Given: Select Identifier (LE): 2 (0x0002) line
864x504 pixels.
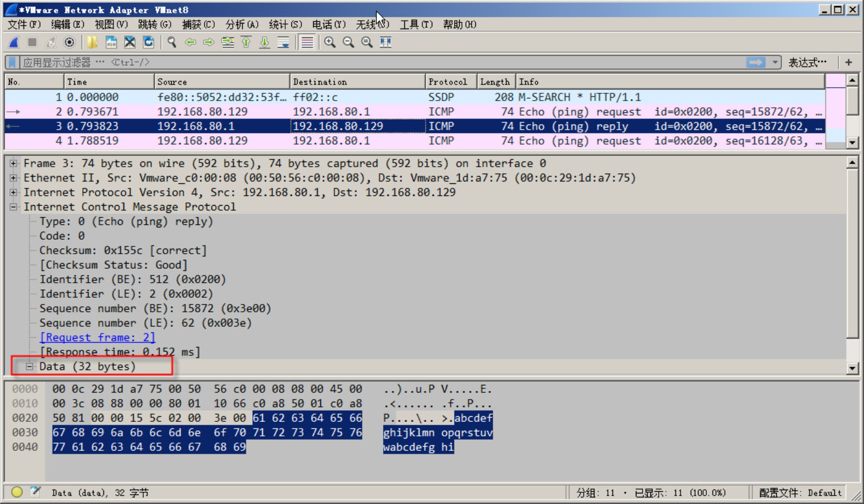Looking at the screenshot, I should pyautogui.click(x=126, y=294).
